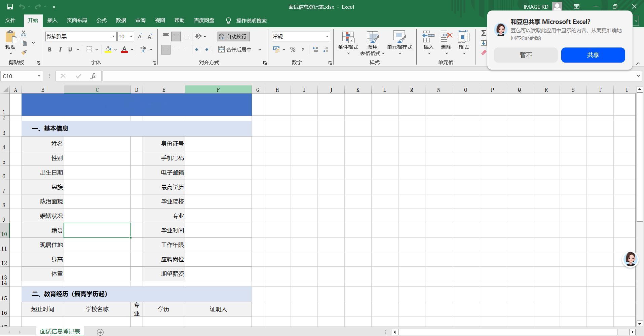Open the font name dropdown 微软雅黑
This screenshot has width=644, height=336.
pos(113,36)
